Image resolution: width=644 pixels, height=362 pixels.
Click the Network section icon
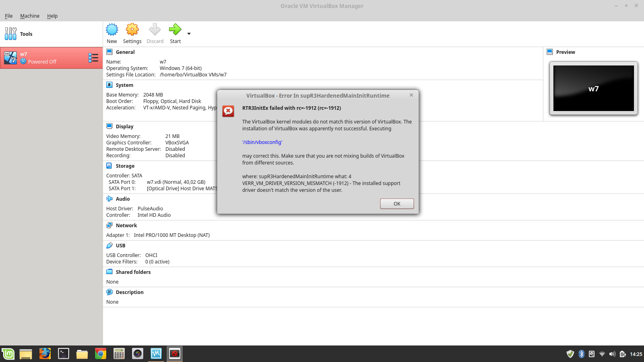109,225
